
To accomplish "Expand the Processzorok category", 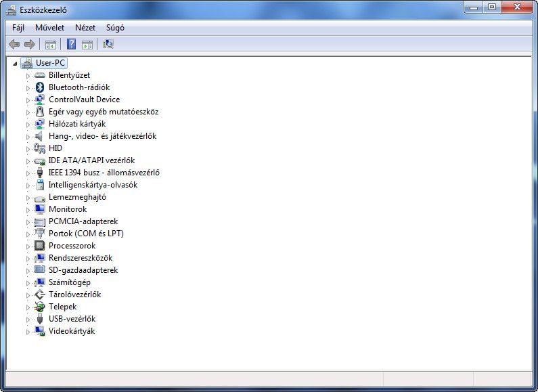I will pyautogui.click(x=28, y=246).
